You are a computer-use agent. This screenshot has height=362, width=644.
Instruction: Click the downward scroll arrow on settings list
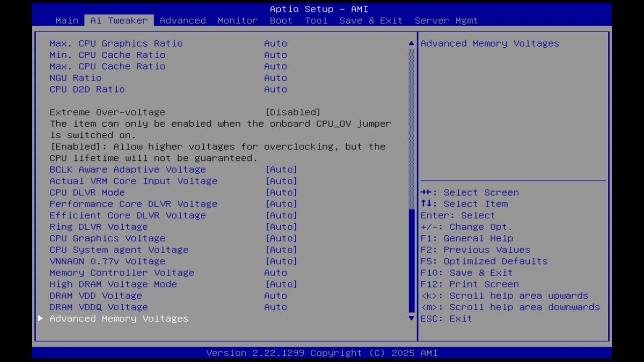[x=411, y=318]
